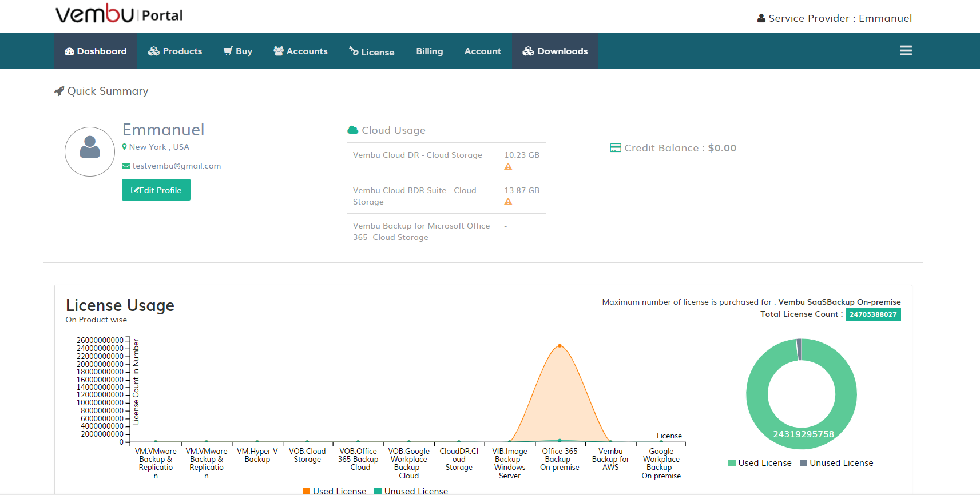Click VIB:Image Backup - Windows Server axis label
Image resolution: width=980 pixels, height=495 pixels.
tap(510, 463)
